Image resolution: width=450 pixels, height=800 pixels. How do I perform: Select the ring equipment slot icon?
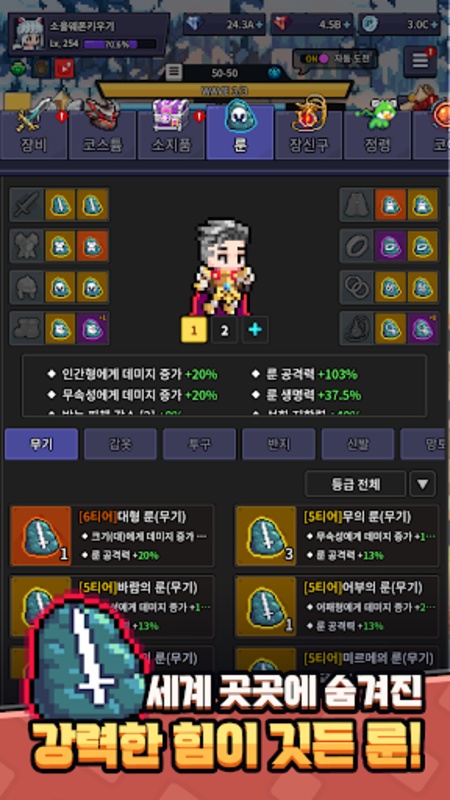point(357,245)
